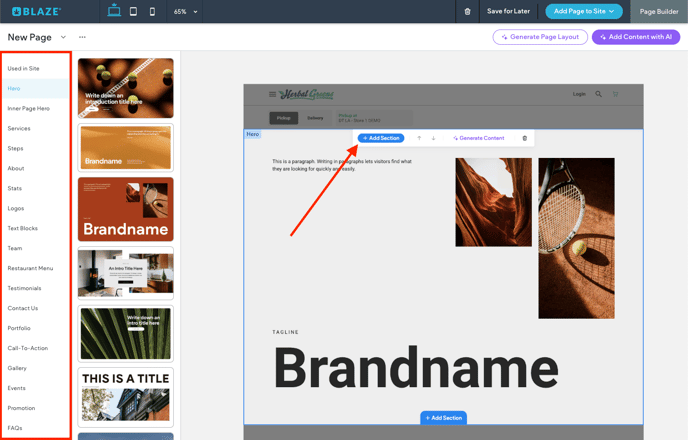Click the bottom Add Section button
Screen dimensions: 688x440
point(443,418)
